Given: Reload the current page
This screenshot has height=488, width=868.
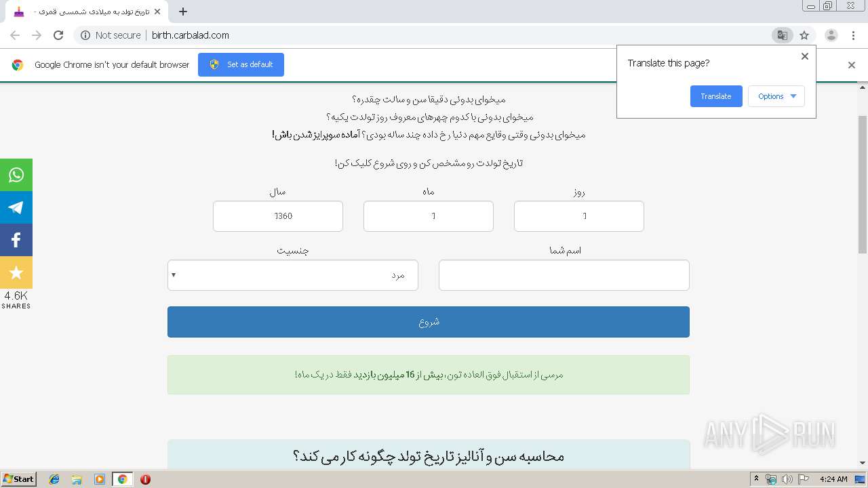Looking at the screenshot, I should pyautogui.click(x=58, y=35).
